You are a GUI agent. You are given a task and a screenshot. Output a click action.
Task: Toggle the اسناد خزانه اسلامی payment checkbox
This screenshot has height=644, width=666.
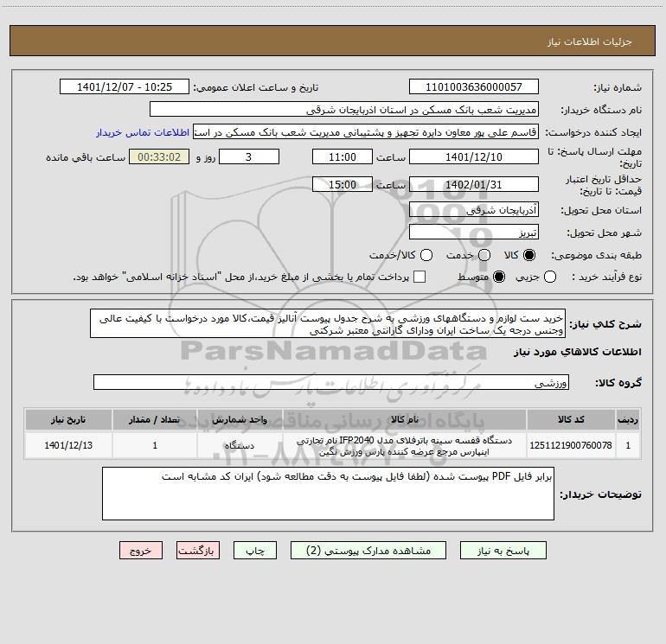419,277
